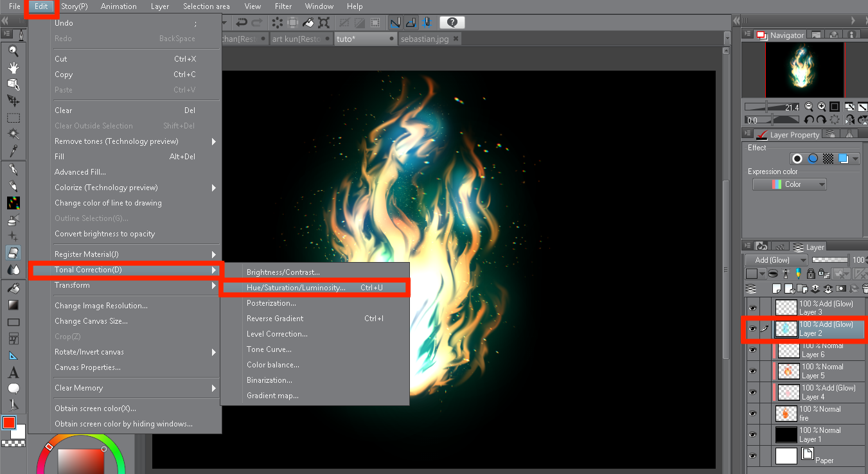Expand the Clear Memory submenu
868x474 pixels.
tap(214, 388)
